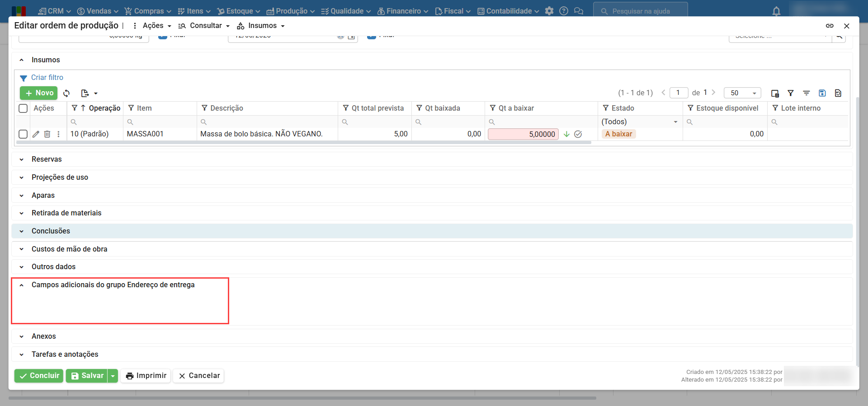Click the Concluir button
Image resolution: width=868 pixels, height=406 pixels.
(39, 376)
